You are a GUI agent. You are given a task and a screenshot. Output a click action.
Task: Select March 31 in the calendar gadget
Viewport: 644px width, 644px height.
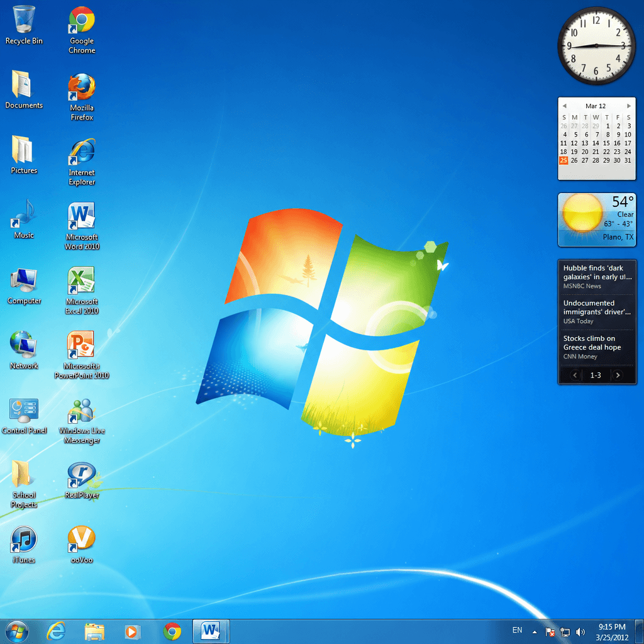[628, 160]
